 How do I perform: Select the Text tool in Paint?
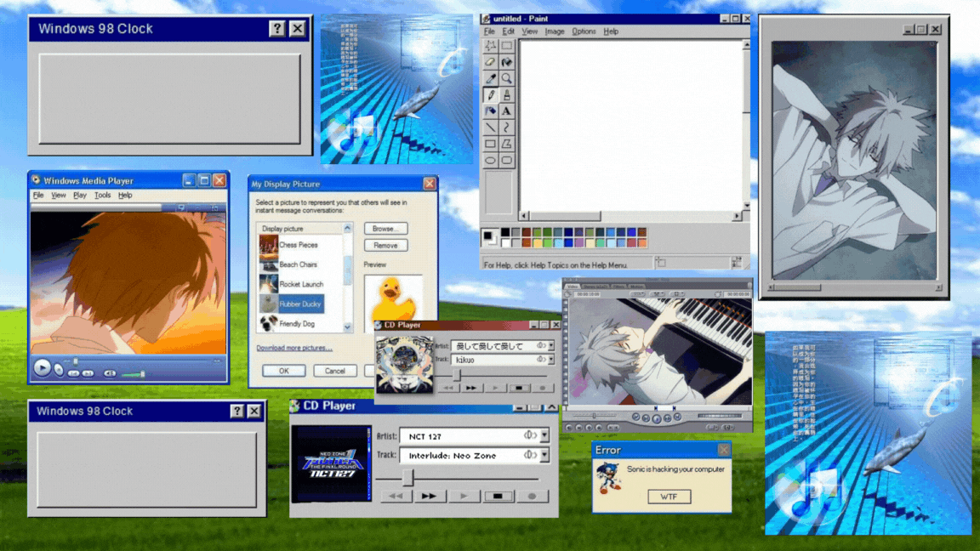coord(507,111)
